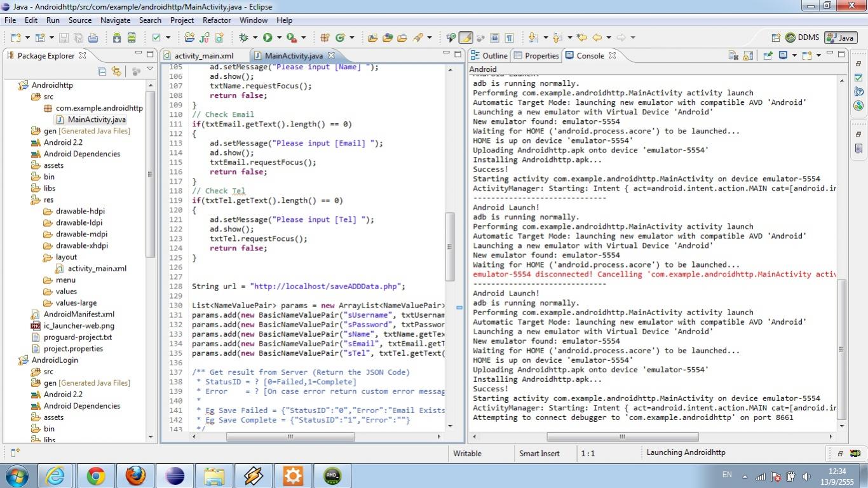Open the Debug dropdown arrow
The image size is (868, 488).
coord(255,38)
